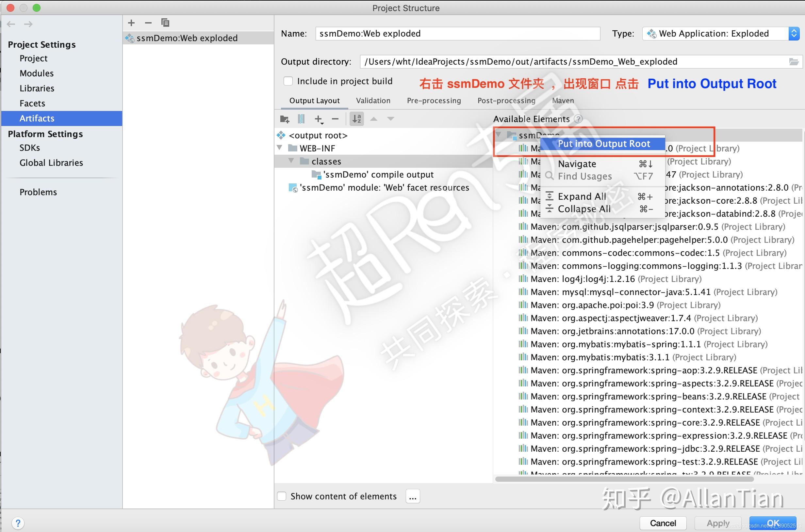The height and width of the screenshot is (532, 805).
Task: Open help via bottom-left question mark
Action: (x=18, y=523)
